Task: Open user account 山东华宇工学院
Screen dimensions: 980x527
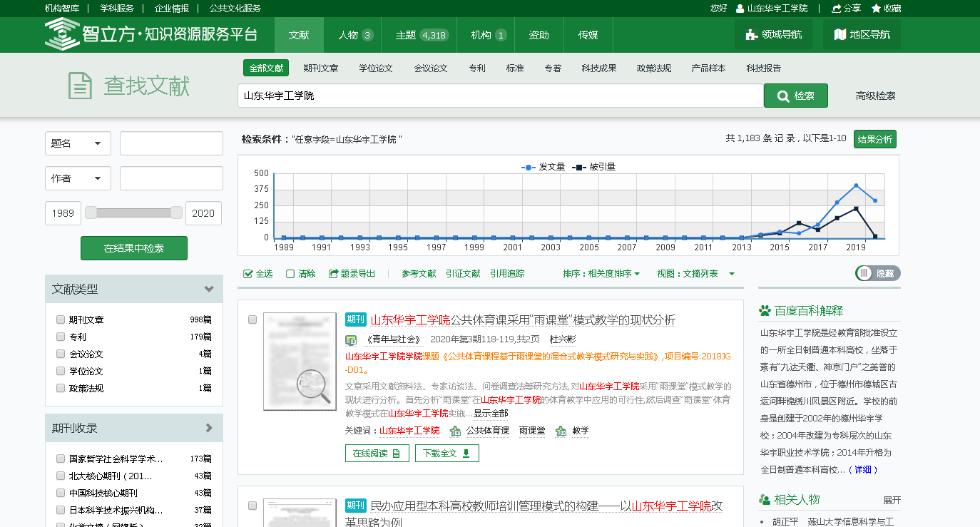Action: [x=772, y=9]
